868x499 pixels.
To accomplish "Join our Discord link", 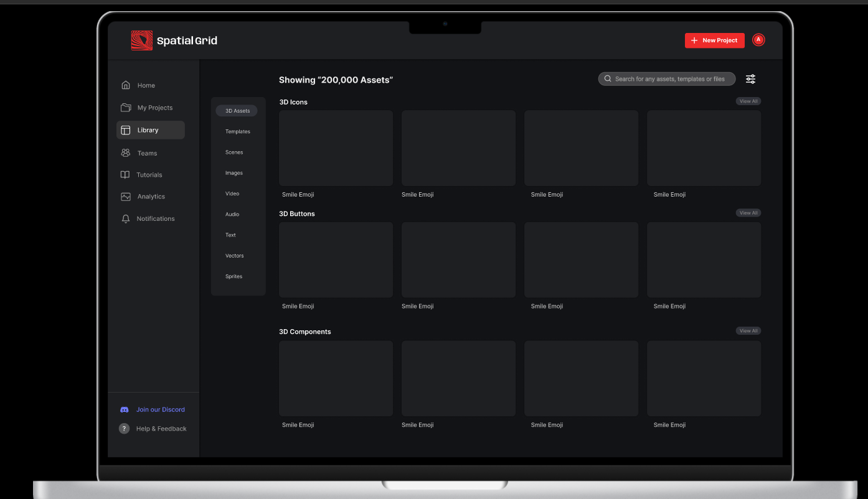I will (160, 409).
